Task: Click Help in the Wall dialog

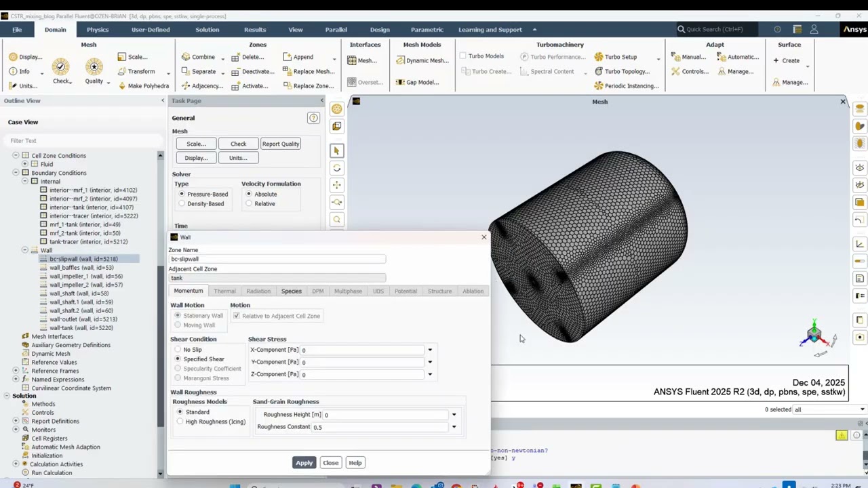Action: [x=355, y=463]
